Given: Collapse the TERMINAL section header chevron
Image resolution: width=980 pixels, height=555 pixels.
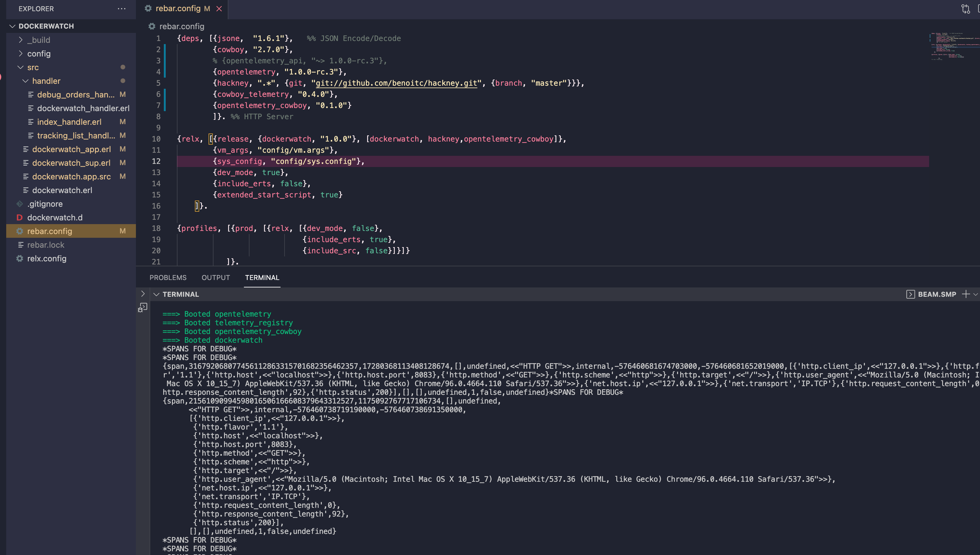Looking at the screenshot, I should coord(156,294).
